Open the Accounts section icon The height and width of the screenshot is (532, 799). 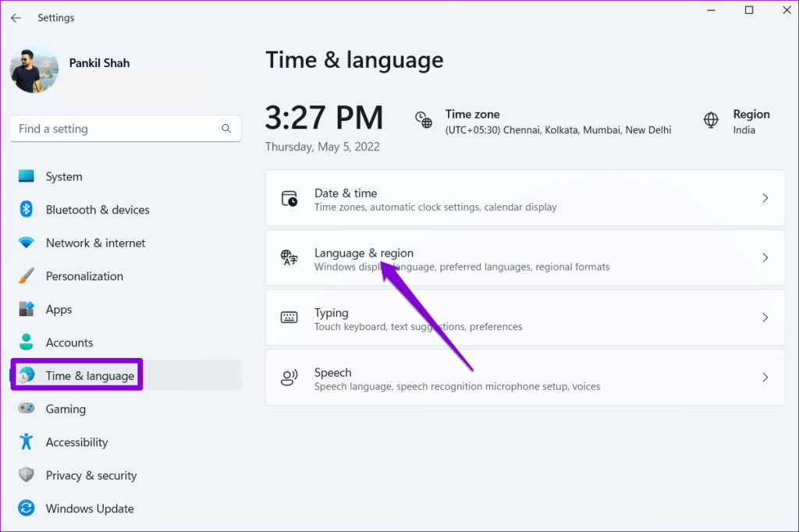coord(27,342)
